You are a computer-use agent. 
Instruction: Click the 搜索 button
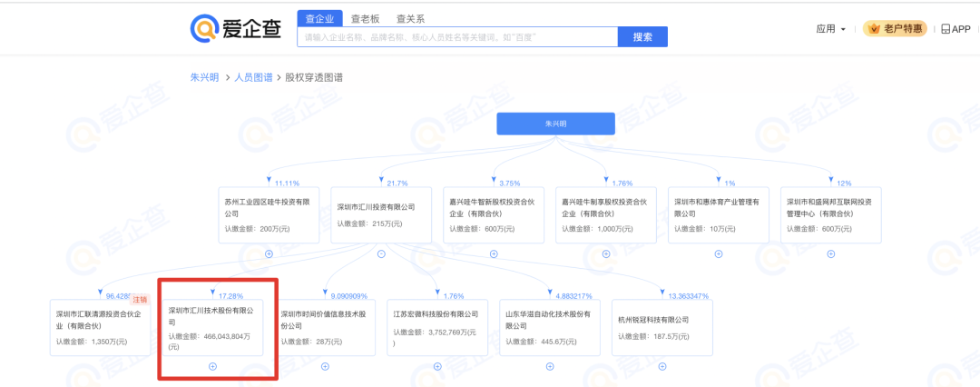pos(642,37)
